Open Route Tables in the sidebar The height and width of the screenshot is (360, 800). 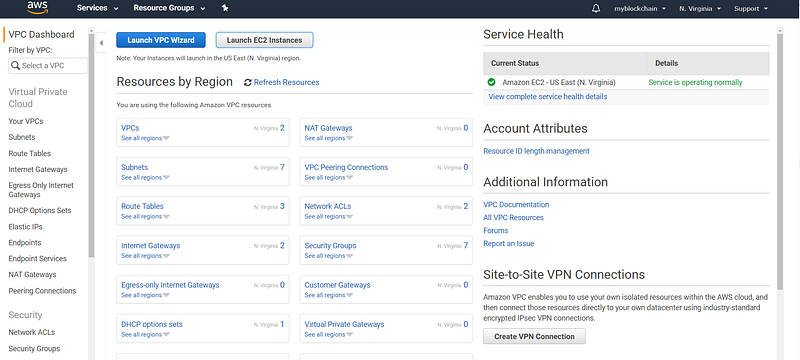pyautogui.click(x=30, y=153)
